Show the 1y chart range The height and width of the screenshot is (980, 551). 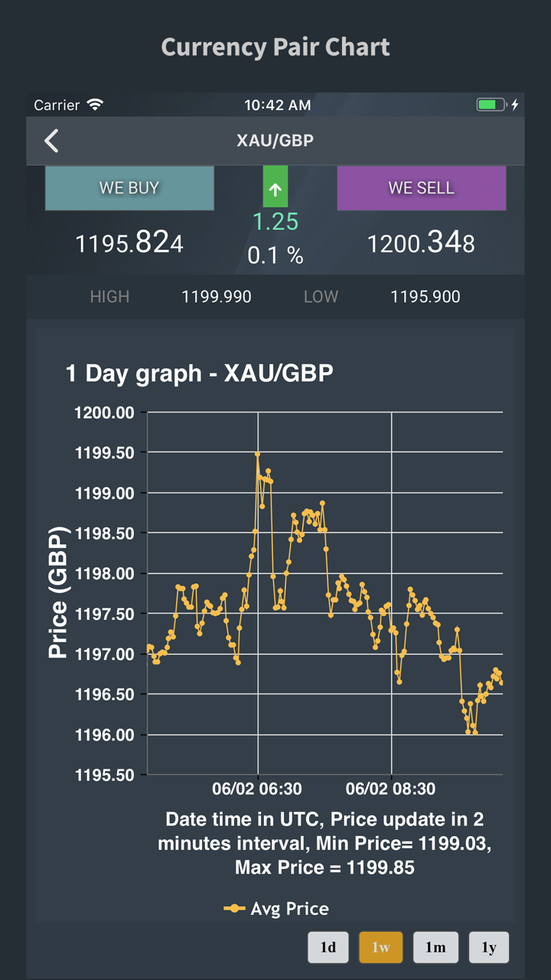(x=489, y=947)
